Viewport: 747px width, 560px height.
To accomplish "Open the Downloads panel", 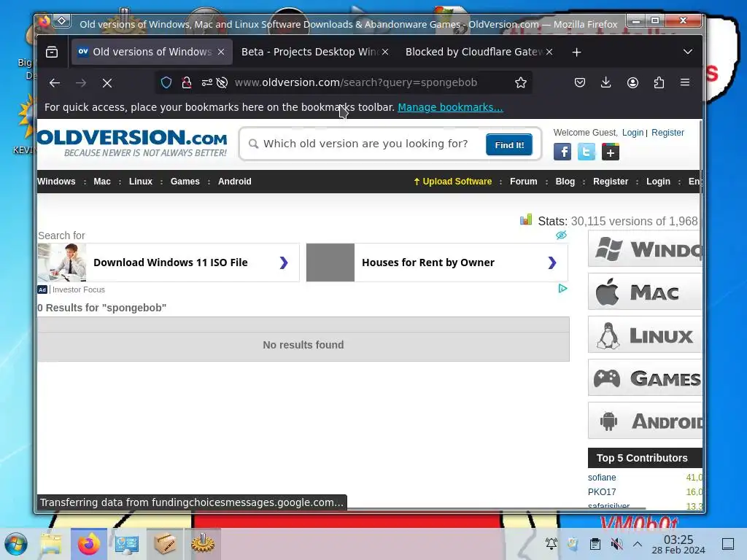I will pyautogui.click(x=606, y=82).
